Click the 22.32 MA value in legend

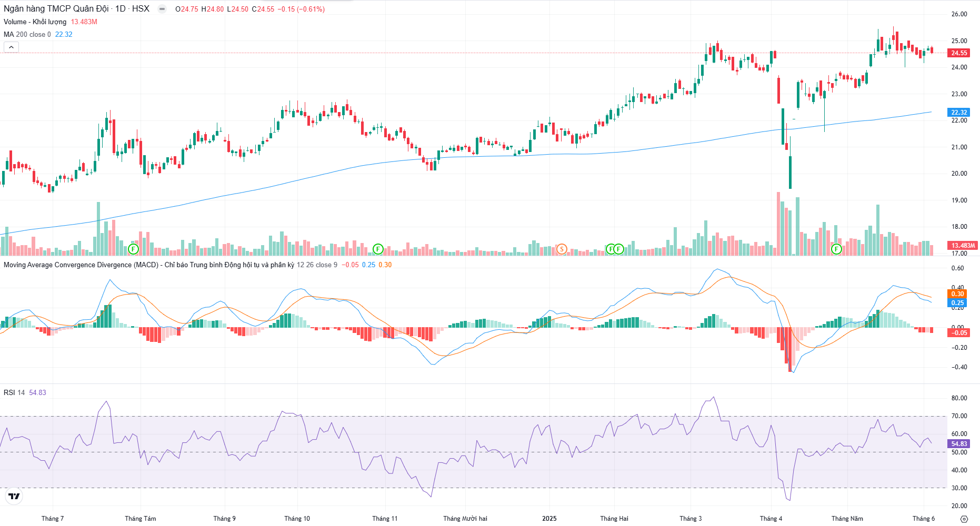(x=64, y=34)
